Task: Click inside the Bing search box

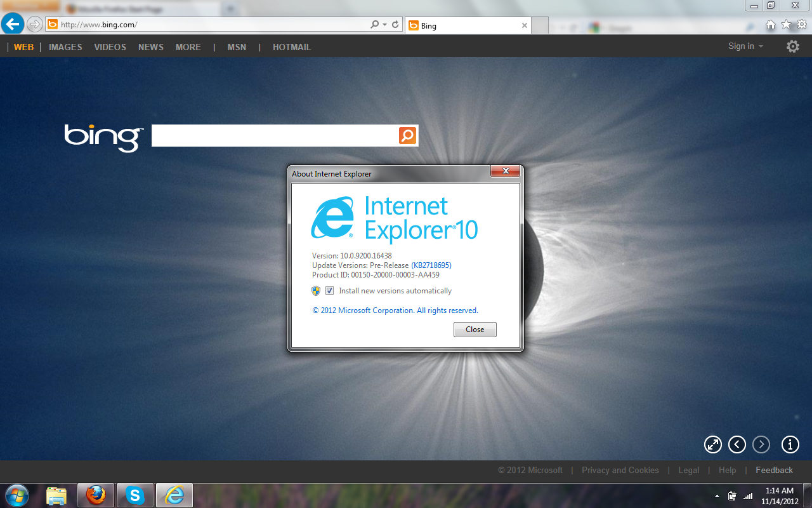Action: pyautogui.click(x=275, y=135)
